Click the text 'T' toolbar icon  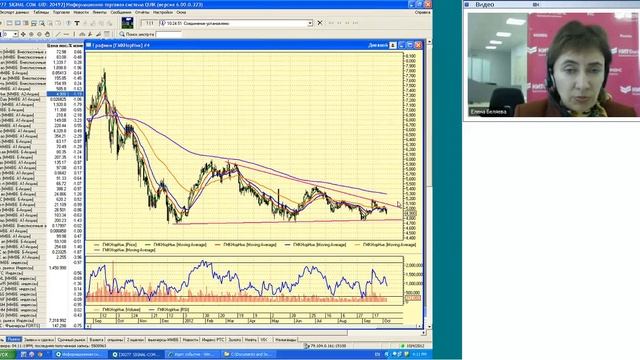pyautogui.click(x=77, y=23)
